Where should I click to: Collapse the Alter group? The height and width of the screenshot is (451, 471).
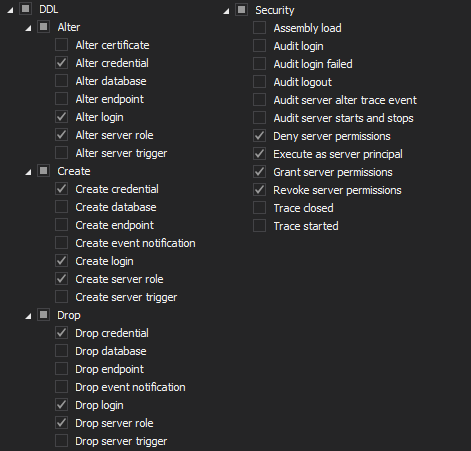click(x=28, y=29)
